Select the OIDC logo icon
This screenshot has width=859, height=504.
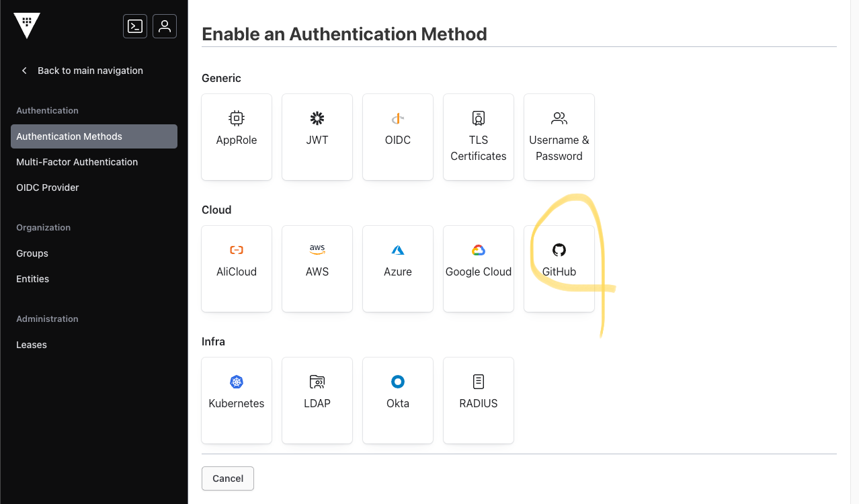(x=398, y=118)
